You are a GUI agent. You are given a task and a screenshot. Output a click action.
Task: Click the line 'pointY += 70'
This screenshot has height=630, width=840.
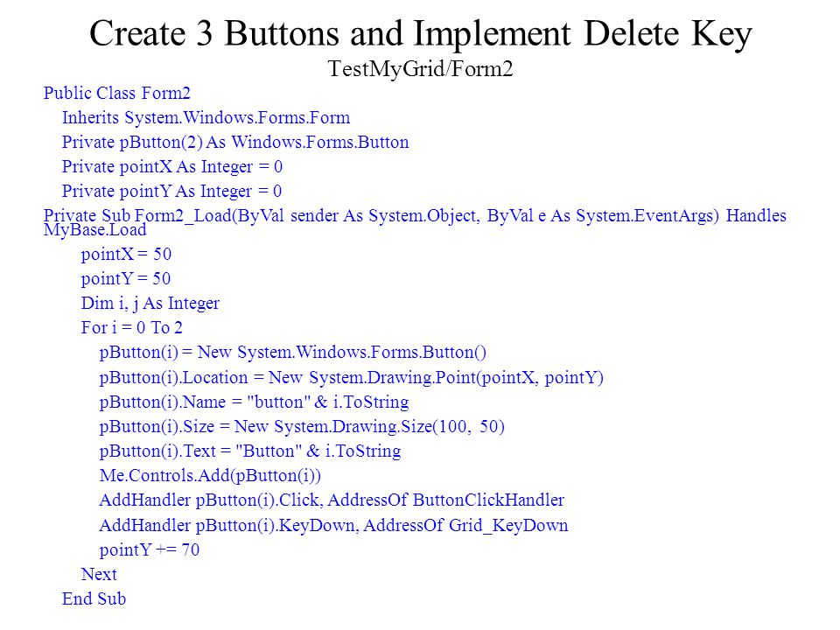[x=149, y=549]
